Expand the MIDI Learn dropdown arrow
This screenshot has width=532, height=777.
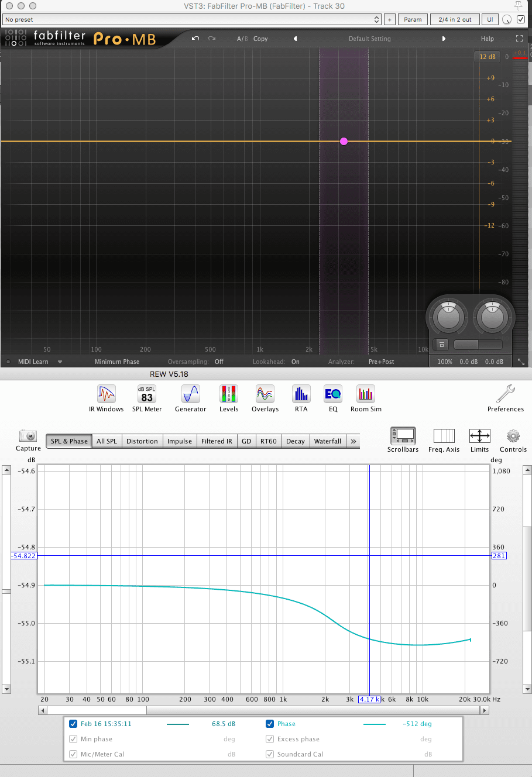tap(60, 362)
